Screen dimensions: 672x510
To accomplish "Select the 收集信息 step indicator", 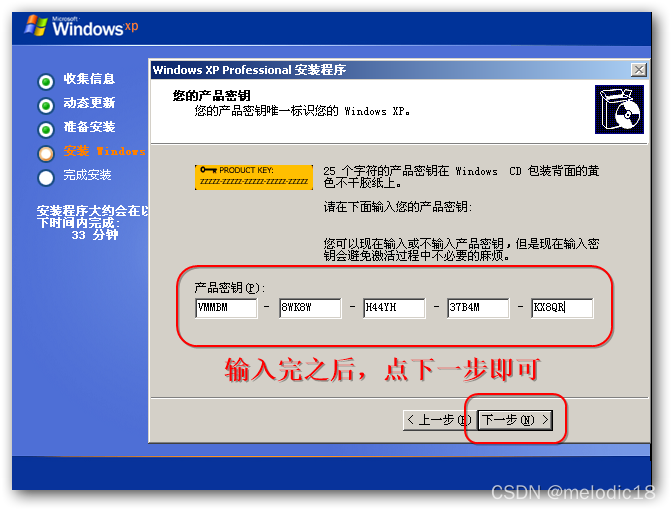I will pos(46,81).
